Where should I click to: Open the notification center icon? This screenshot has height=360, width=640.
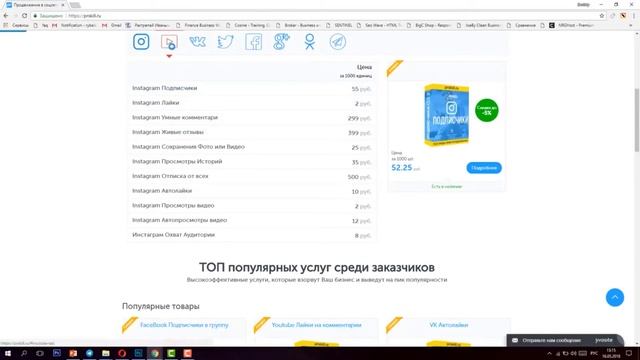629,353
